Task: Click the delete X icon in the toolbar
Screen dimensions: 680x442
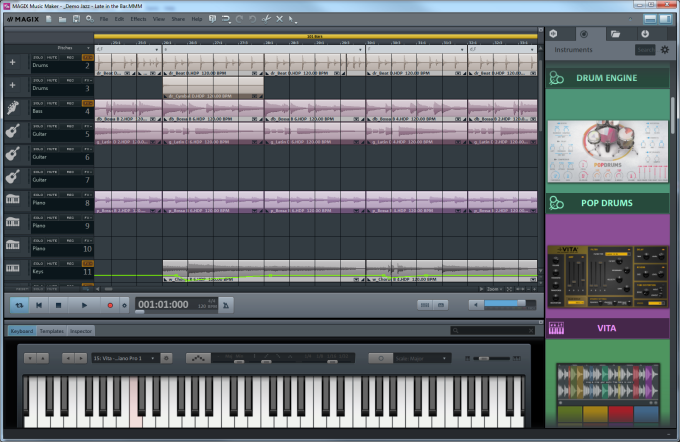Action: point(279,19)
